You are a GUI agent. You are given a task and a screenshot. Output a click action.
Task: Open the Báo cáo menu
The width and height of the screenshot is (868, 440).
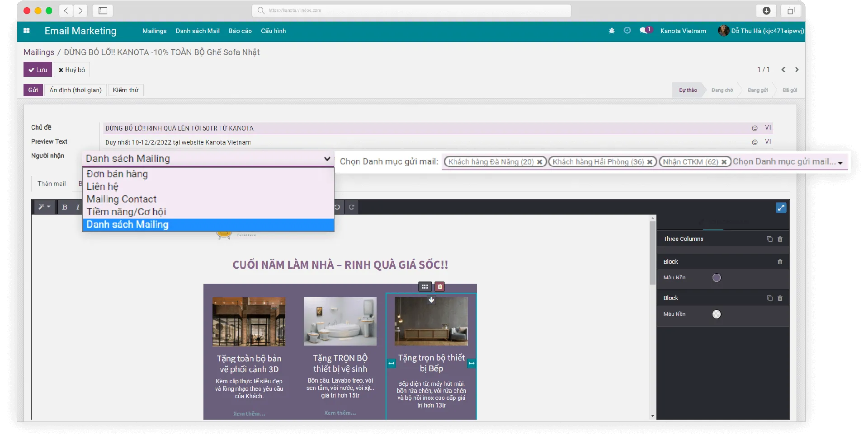click(240, 31)
